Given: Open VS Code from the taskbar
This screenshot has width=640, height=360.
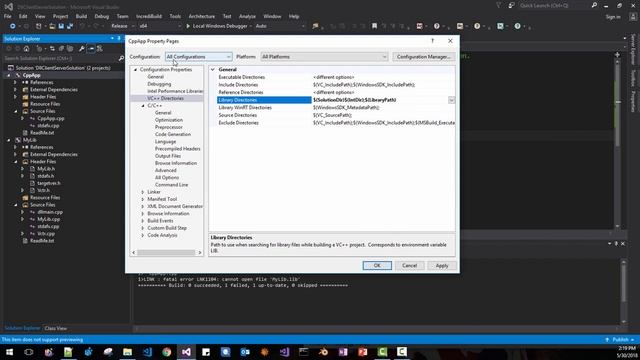Looking at the screenshot, I should (x=147, y=352).
